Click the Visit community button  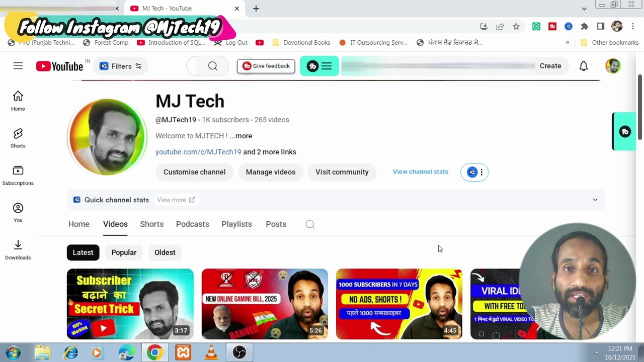[x=342, y=172]
